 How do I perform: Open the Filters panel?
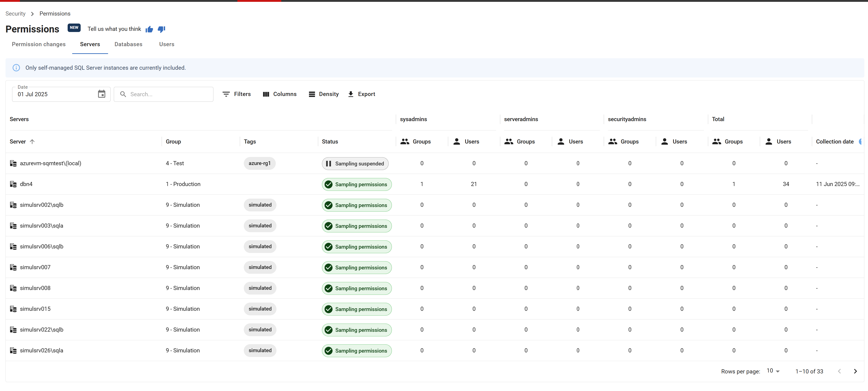point(236,94)
